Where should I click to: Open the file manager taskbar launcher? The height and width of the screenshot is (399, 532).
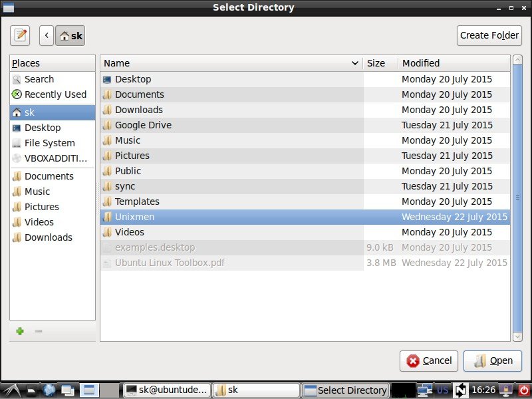click(x=31, y=390)
